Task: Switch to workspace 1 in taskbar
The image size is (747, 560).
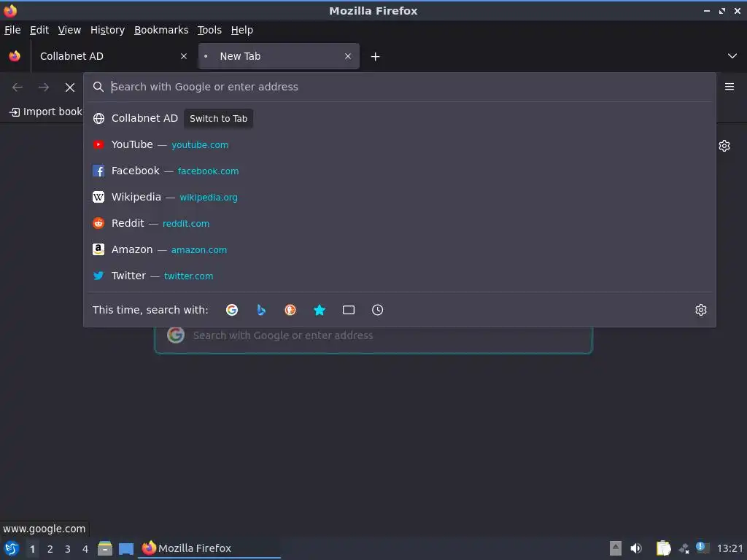Action: click(x=32, y=549)
